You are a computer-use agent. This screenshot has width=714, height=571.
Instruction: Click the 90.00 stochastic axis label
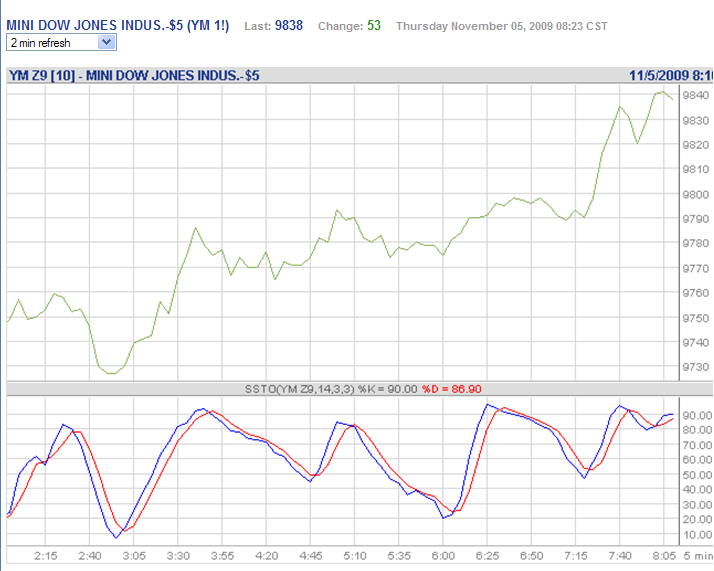[x=697, y=416]
